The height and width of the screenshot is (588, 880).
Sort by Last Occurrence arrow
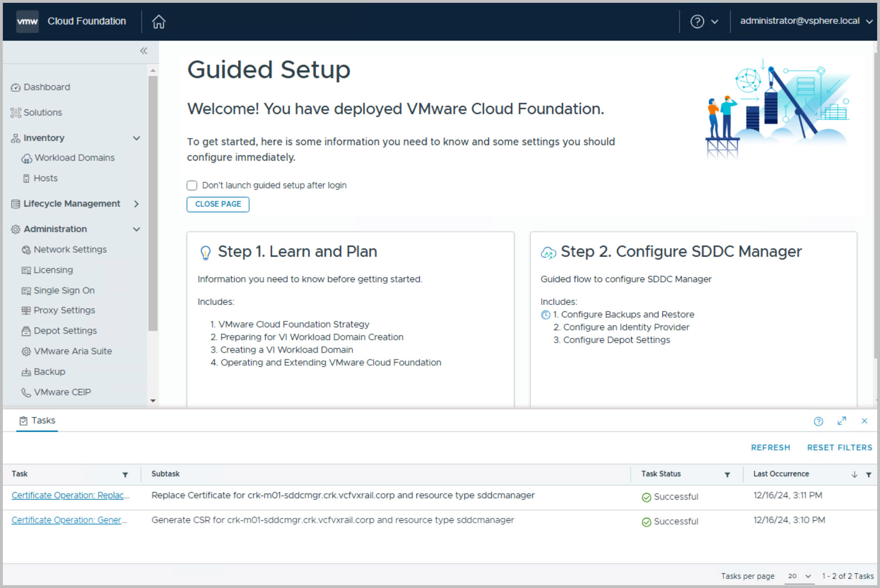pyautogui.click(x=855, y=475)
